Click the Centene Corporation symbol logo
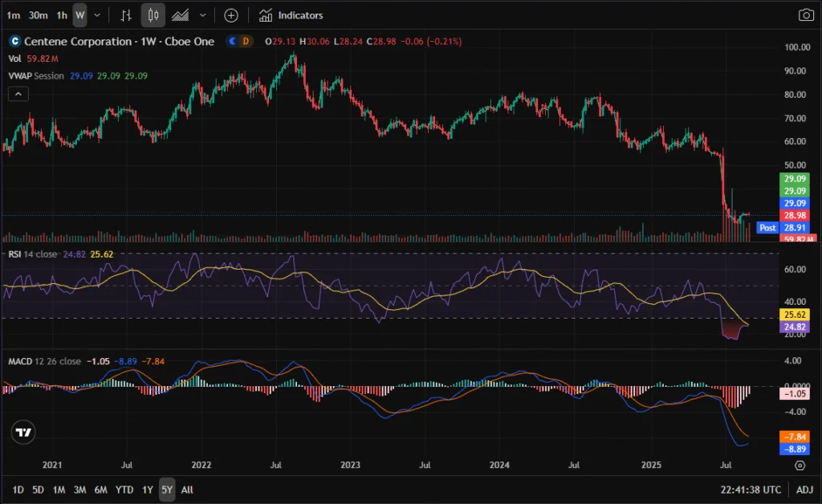Image resolution: width=822 pixels, height=504 pixels. [14, 41]
